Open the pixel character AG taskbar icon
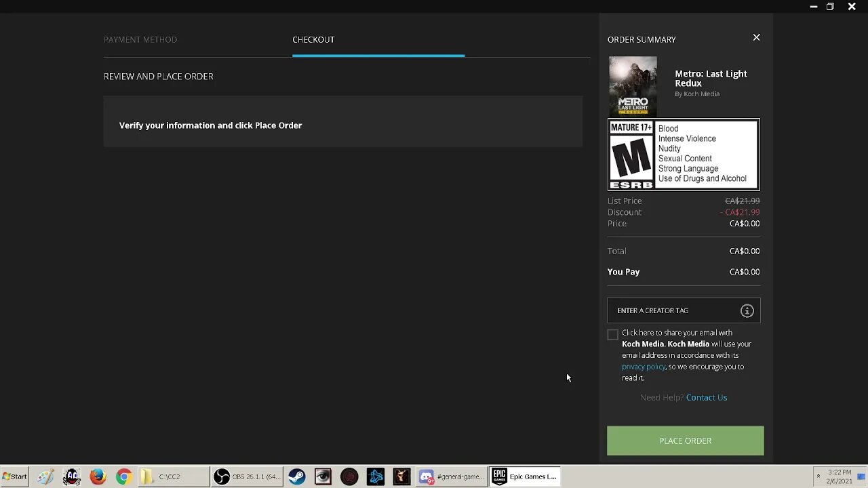 pos(71,476)
